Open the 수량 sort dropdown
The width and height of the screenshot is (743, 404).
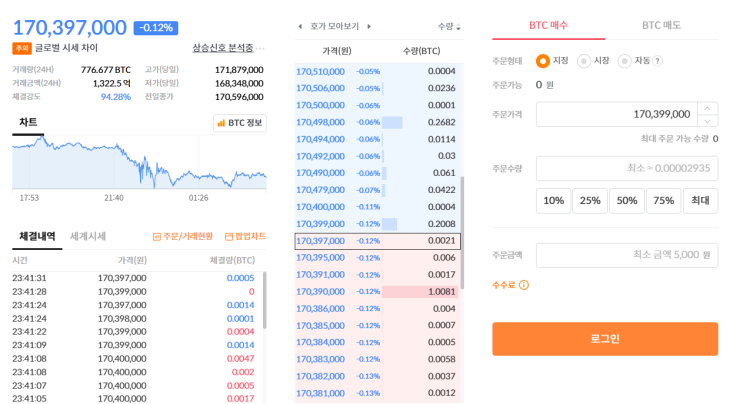(449, 26)
